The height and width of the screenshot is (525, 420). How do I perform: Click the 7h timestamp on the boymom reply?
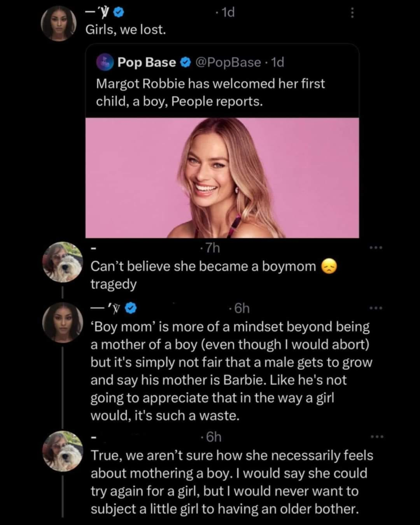pyautogui.click(x=212, y=248)
